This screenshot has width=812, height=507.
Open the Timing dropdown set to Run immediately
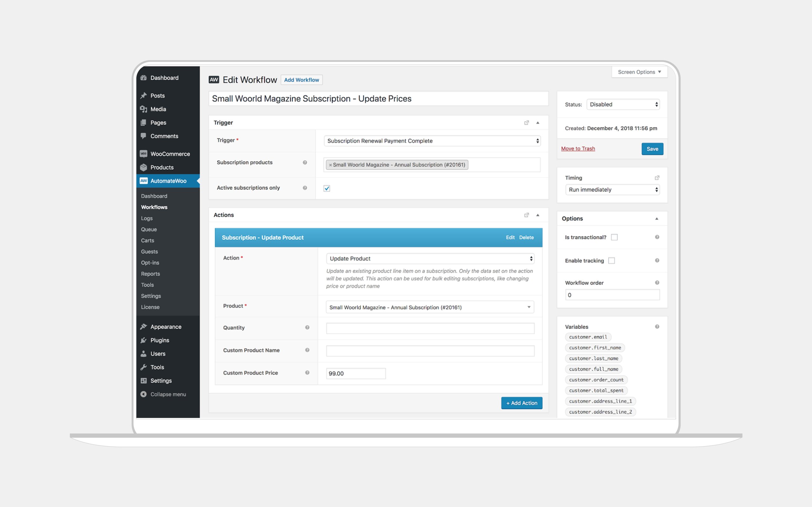click(x=612, y=190)
